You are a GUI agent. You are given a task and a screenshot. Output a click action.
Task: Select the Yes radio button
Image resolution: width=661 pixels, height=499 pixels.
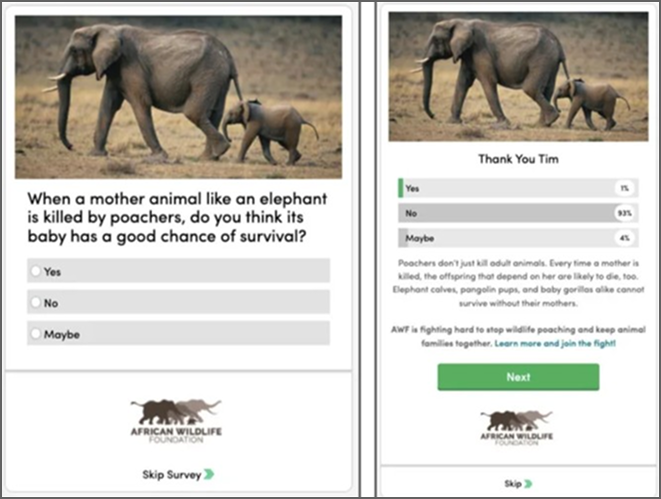coord(36,271)
